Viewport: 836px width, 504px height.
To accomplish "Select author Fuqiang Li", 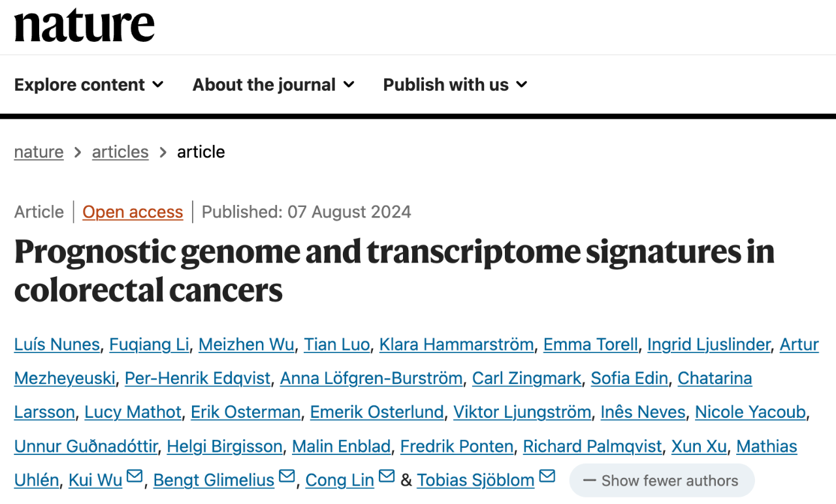I will 149,345.
